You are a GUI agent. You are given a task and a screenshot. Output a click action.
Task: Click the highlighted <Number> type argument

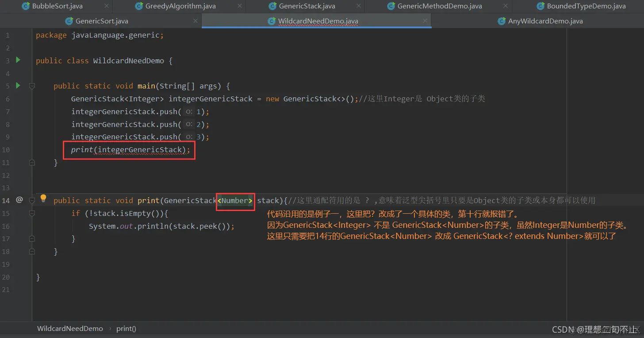[x=235, y=200]
